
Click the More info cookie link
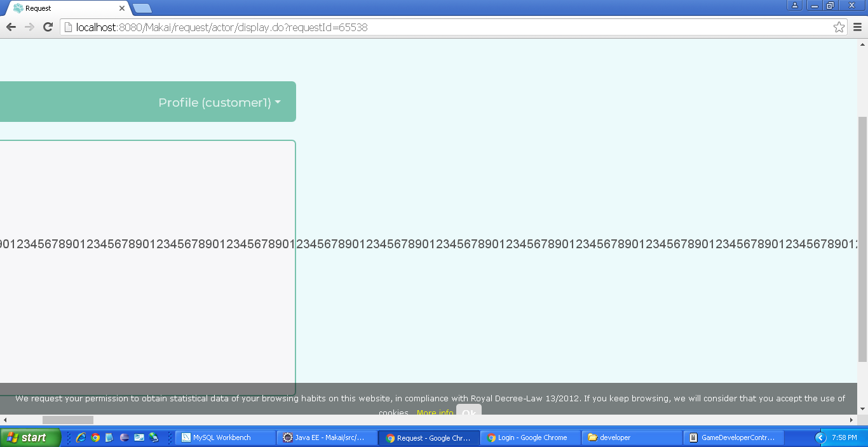point(435,413)
